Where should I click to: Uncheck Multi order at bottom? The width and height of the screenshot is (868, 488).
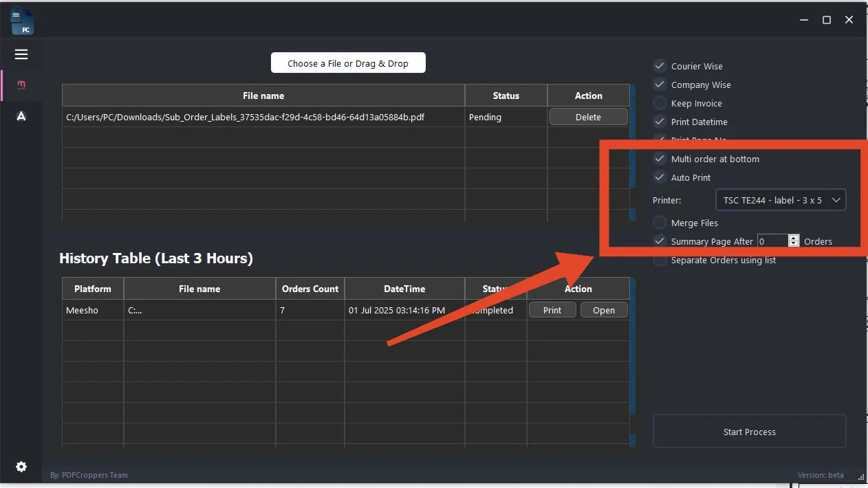click(660, 159)
